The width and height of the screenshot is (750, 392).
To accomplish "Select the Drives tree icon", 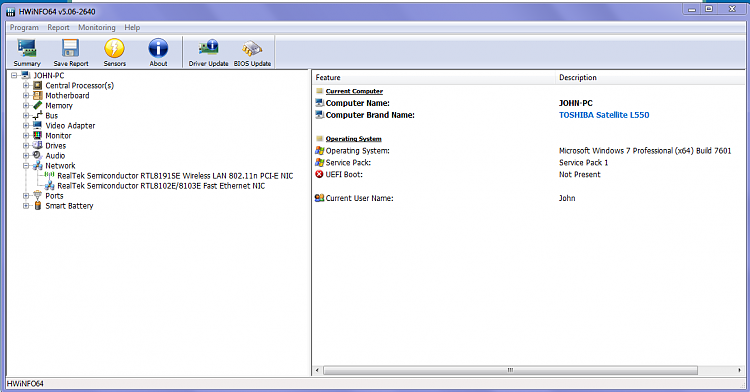I will click(x=38, y=146).
